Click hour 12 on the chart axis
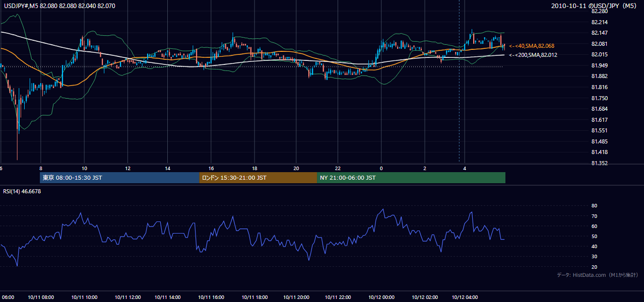 point(127,168)
